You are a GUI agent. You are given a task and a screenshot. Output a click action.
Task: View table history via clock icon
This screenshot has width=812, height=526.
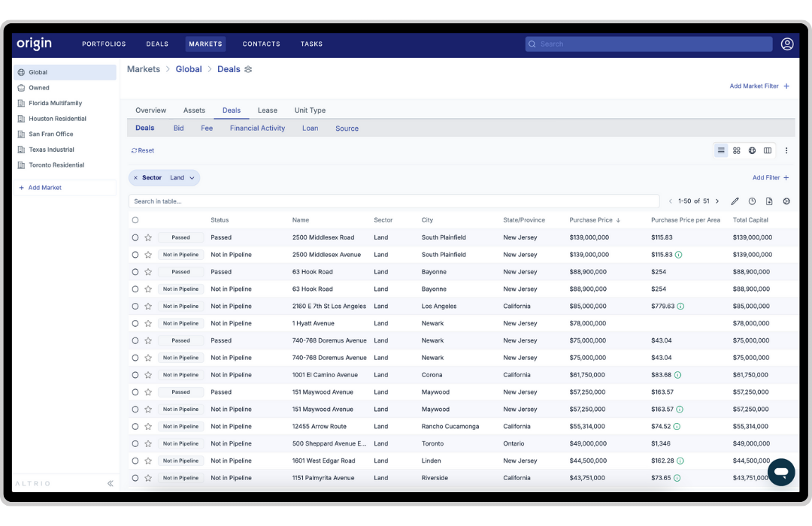tap(752, 201)
